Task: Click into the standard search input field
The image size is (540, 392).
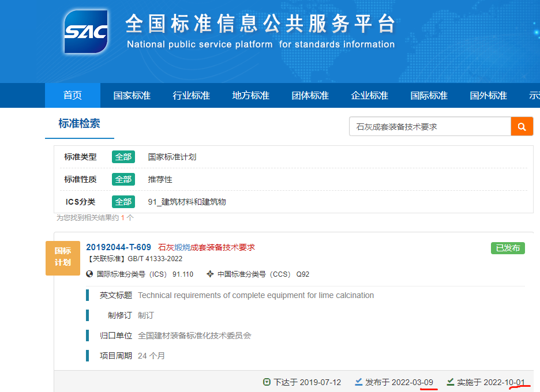Action: pyautogui.click(x=430, y=126)
